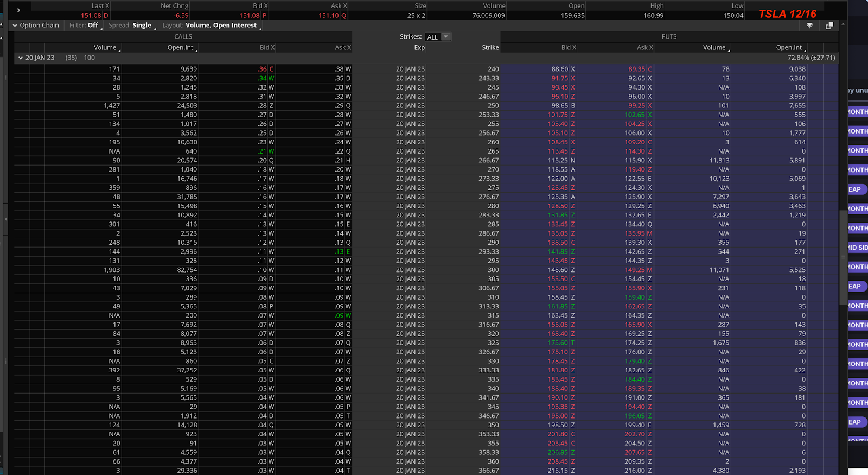Click the PUTS section heading
Screen dimensions: 868x475
pos(669,37)
